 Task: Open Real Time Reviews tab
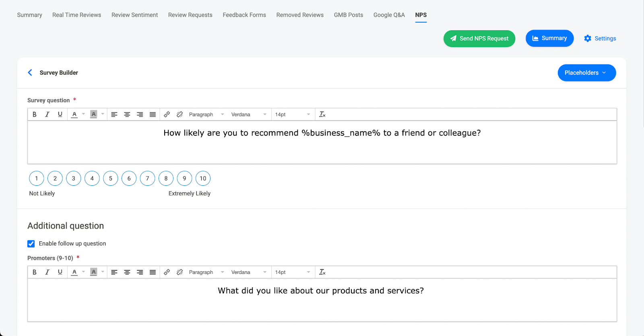(76, 15)
